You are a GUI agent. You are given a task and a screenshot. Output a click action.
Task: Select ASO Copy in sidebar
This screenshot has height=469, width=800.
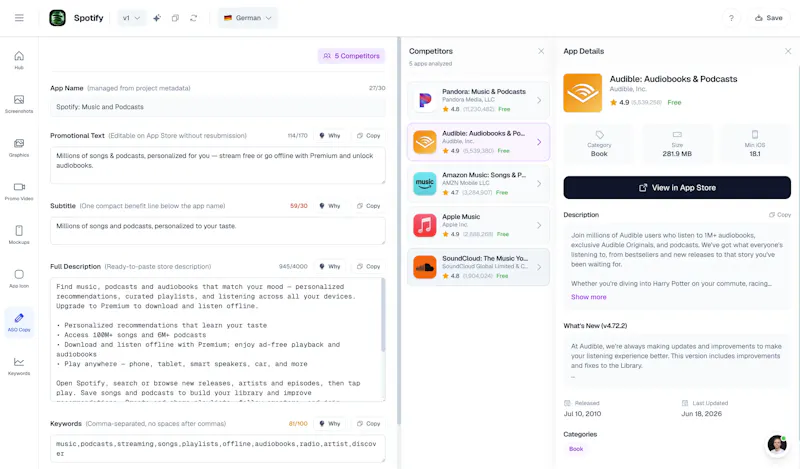[x=19, y=323]
